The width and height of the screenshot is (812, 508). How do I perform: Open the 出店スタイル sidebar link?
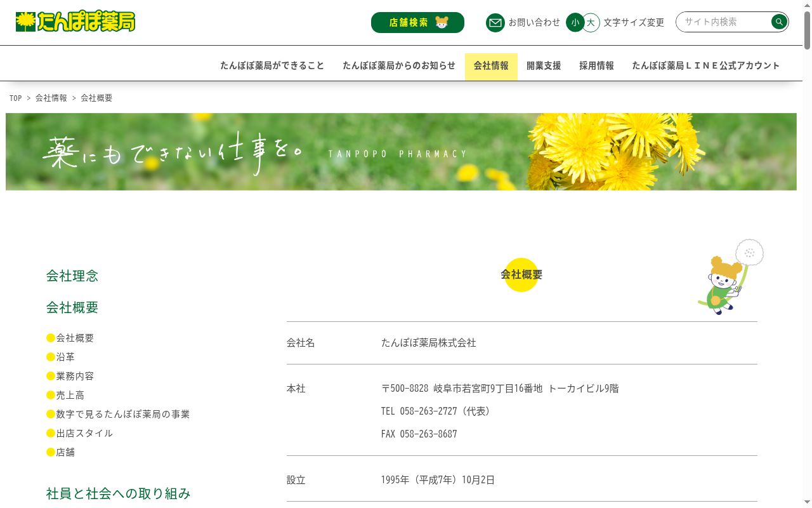pos(84,433)
